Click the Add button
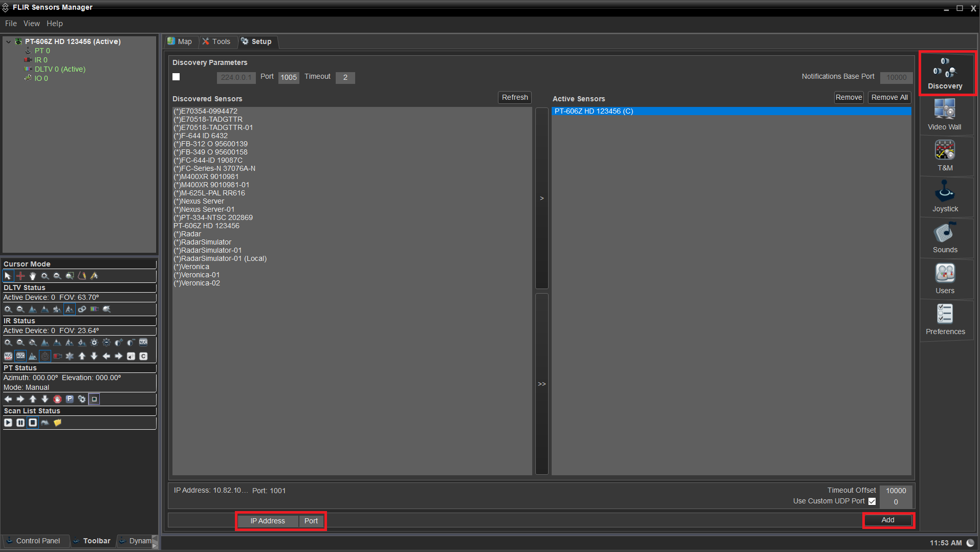980x552 pixels. (888, 520)
